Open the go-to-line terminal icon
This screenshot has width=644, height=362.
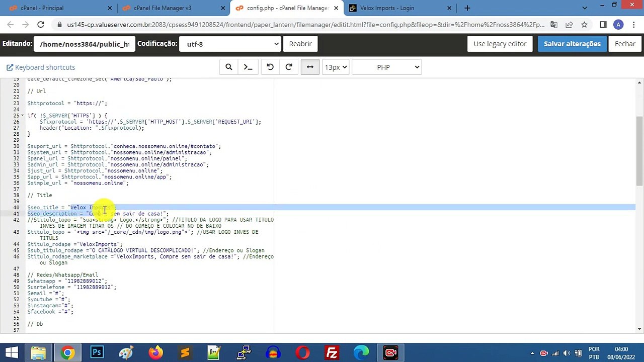tap(248, 67)
